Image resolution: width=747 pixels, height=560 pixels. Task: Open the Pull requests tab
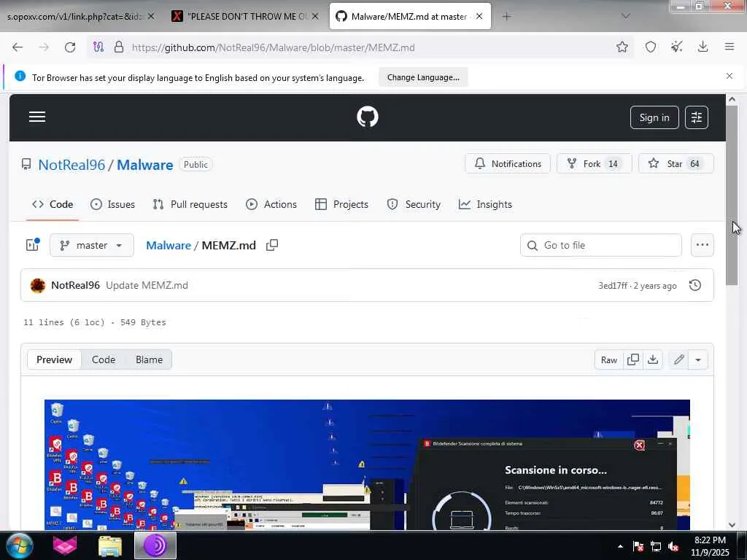(190, 204)
